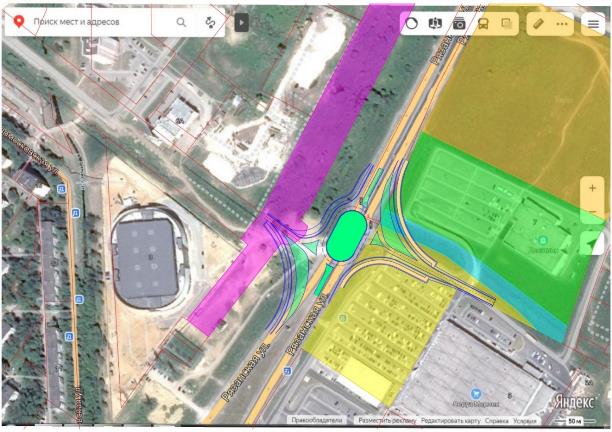
Task: Toggle public transport layer
Action: coord(483,23)
